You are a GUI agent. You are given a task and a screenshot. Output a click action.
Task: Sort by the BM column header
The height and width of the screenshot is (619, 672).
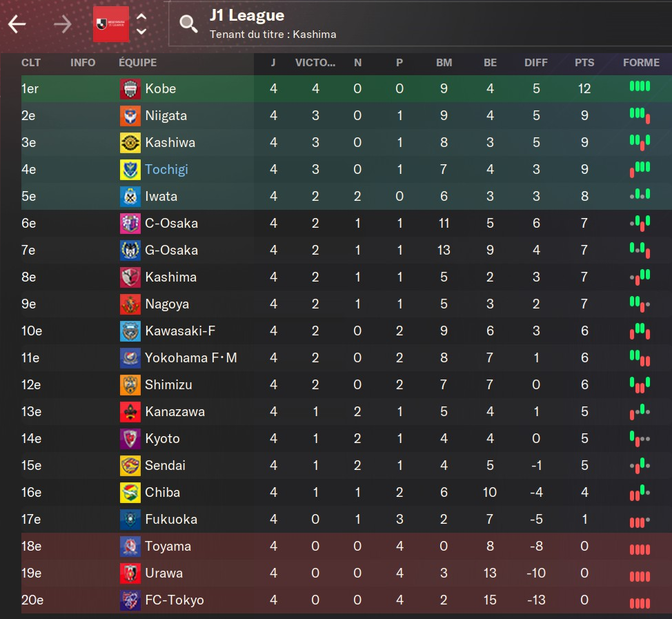pos(444,63)
